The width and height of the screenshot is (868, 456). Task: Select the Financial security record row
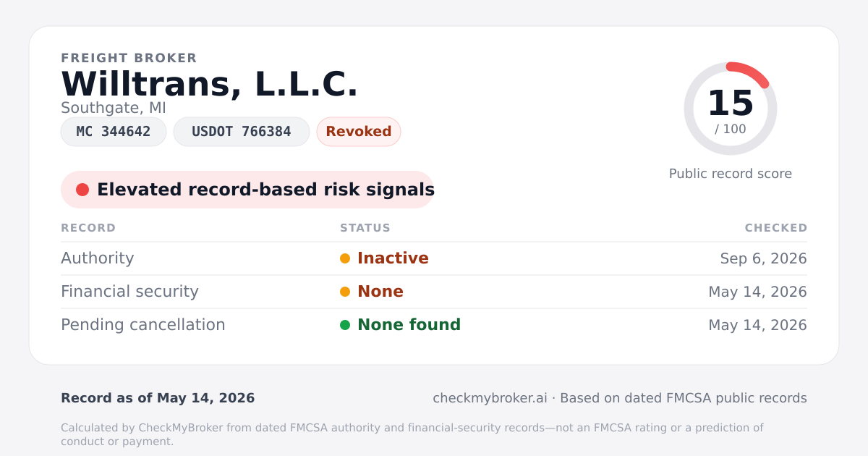click(x=434, y=292)
